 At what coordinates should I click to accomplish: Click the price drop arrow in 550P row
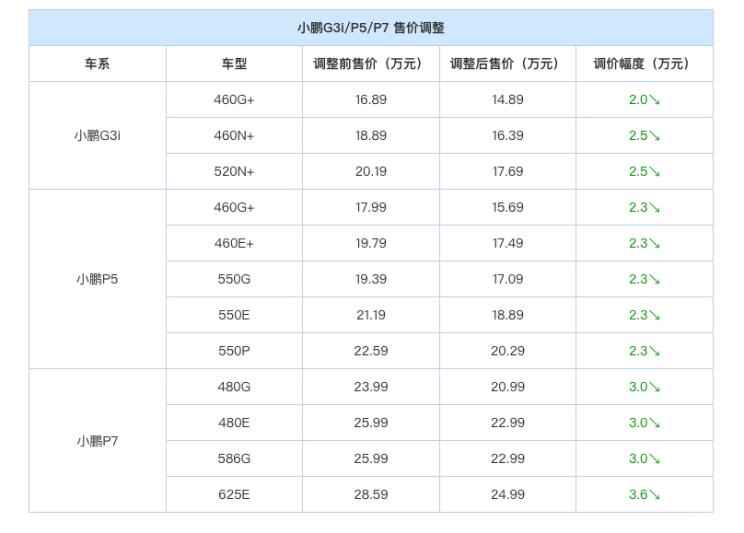pyautogui.click(x=655, y=351)
